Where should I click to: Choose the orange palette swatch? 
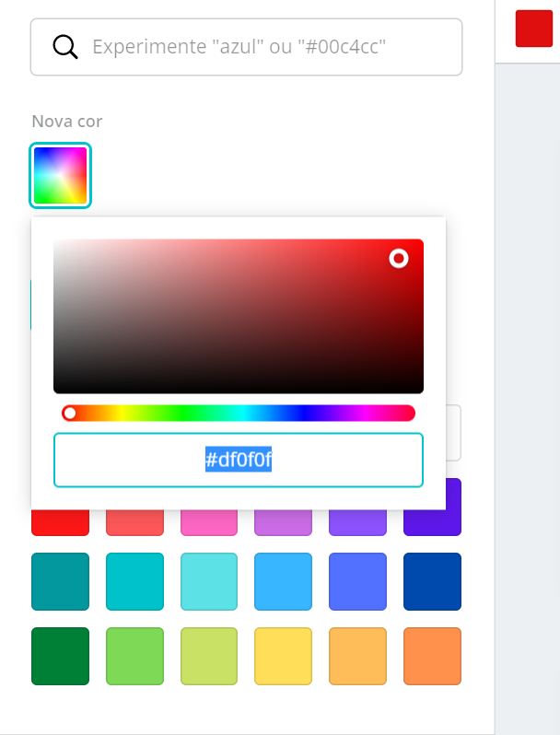(433, 656)
